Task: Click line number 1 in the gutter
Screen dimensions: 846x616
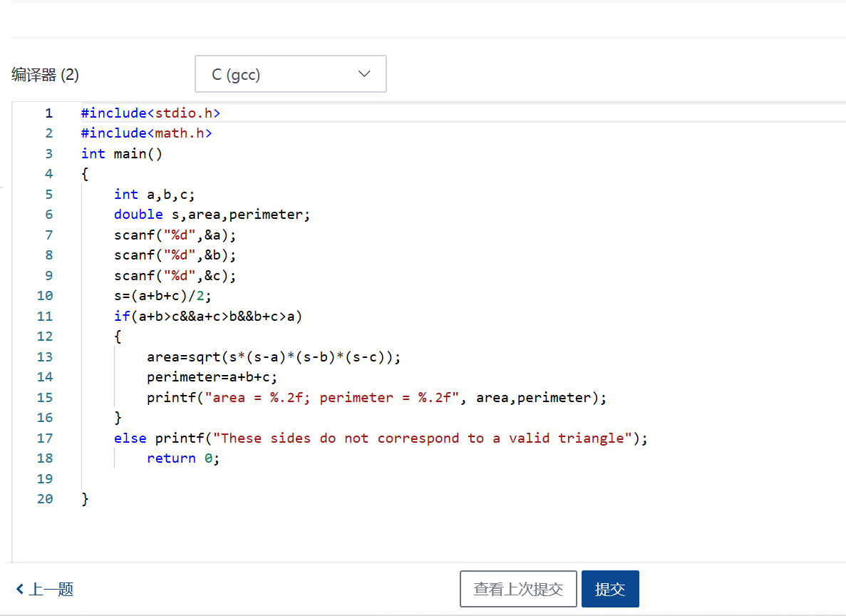Action: tap(48, 113)
